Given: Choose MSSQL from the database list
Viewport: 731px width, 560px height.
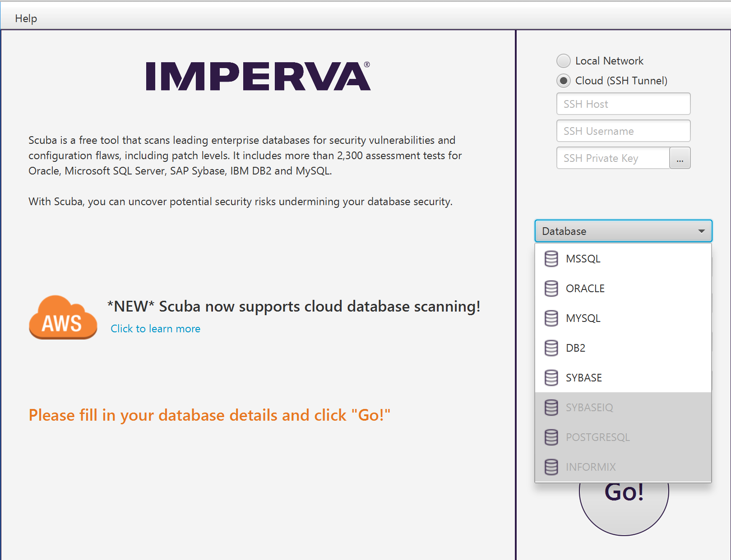Looking at the screenshot, I should 623,259.
